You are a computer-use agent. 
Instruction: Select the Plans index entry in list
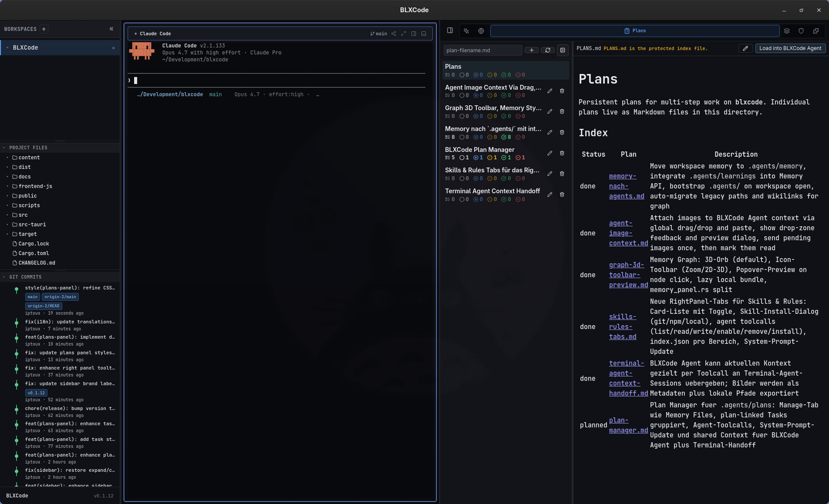click(506, 70)
